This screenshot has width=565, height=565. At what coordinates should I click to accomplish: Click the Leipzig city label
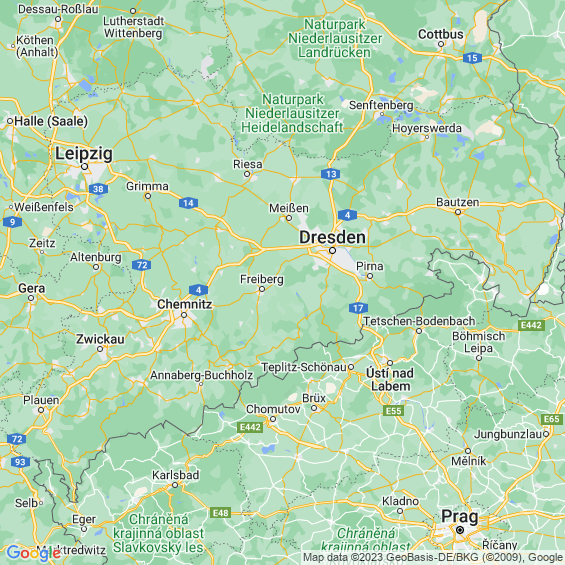(x=84, y=154)
